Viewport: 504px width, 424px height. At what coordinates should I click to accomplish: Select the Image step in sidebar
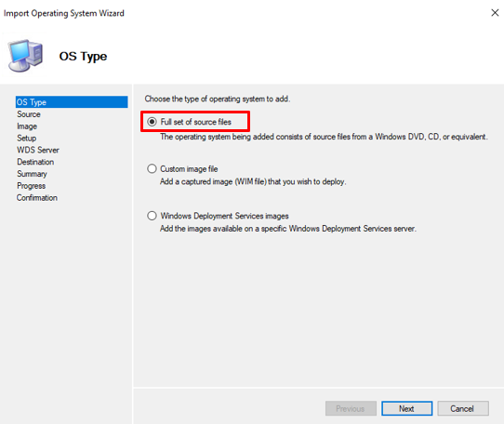tap(27, 126)
